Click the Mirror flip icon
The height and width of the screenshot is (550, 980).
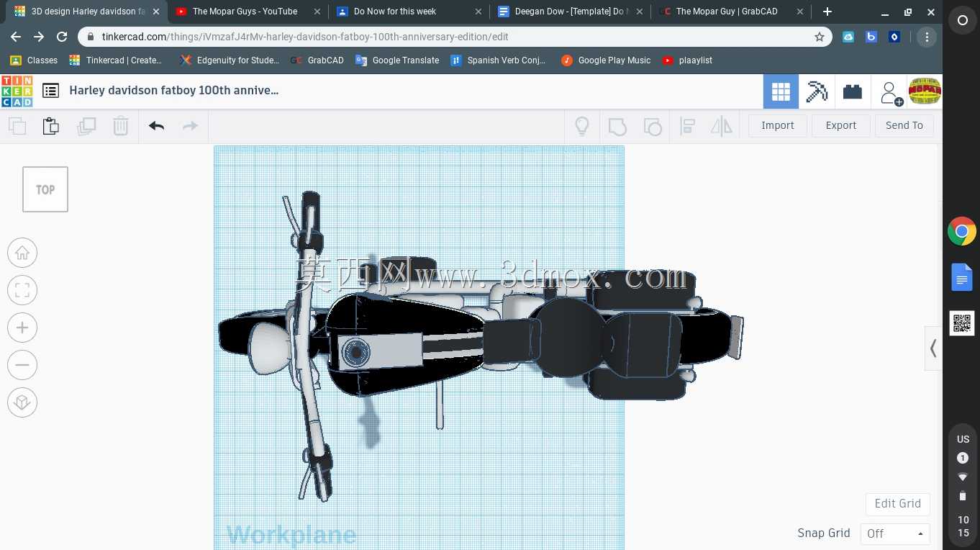722,126
